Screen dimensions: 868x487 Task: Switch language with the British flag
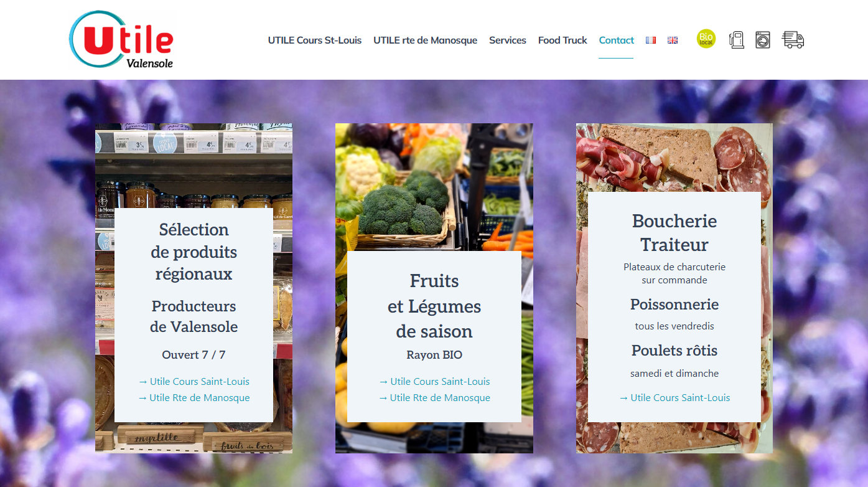673,40
